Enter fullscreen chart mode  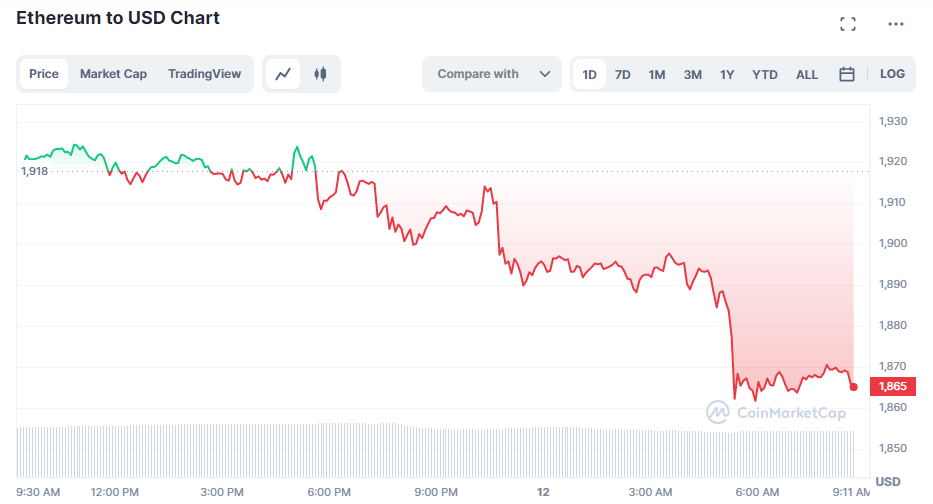click(847, 24)
